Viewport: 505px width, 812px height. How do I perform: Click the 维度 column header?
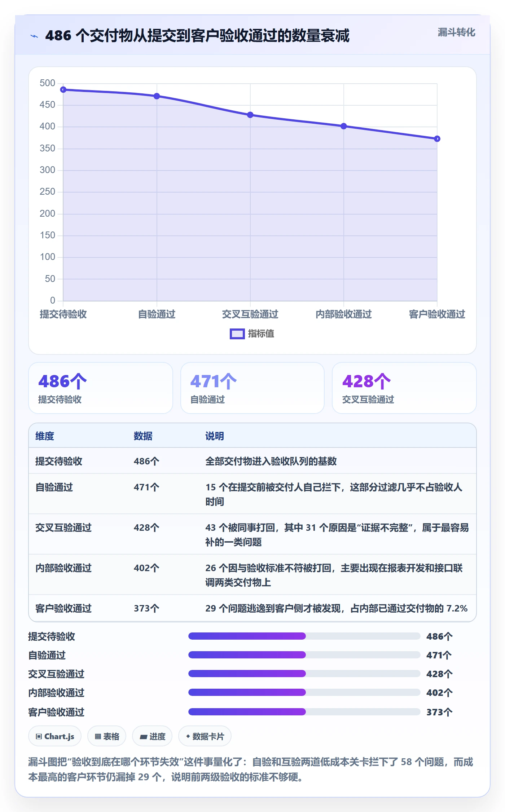click(45, 436)
